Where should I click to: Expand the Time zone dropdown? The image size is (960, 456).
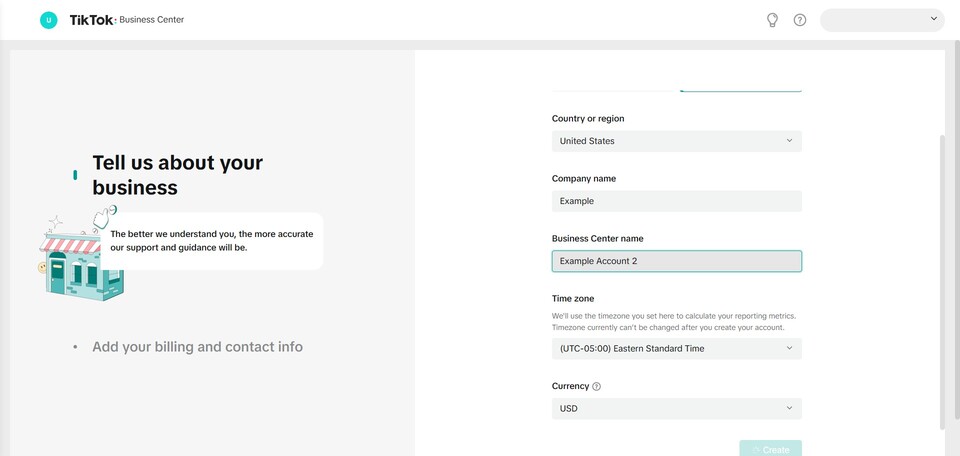[676, 348]
